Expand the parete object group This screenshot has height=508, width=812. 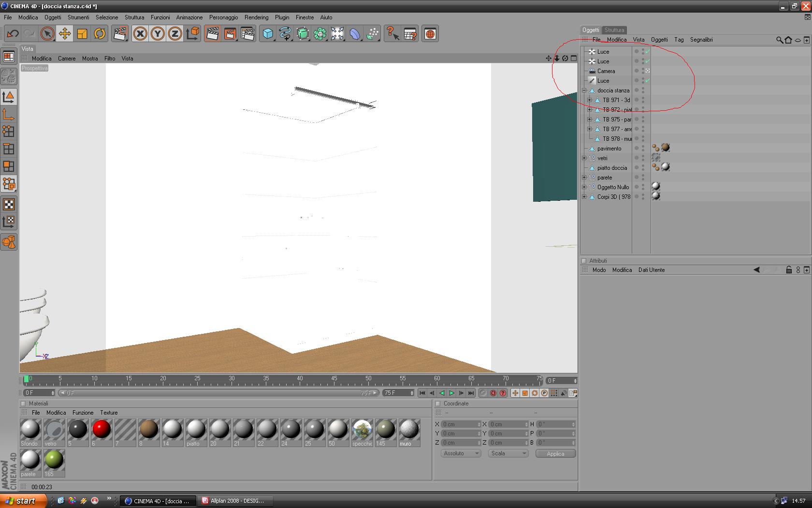[x=584, y=178]
